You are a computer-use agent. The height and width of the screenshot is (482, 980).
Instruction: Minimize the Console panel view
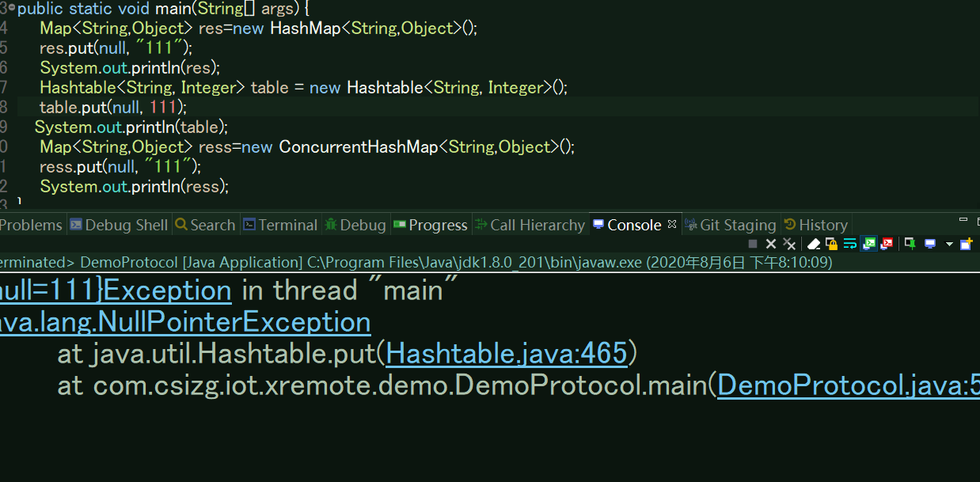pos(963,220)
